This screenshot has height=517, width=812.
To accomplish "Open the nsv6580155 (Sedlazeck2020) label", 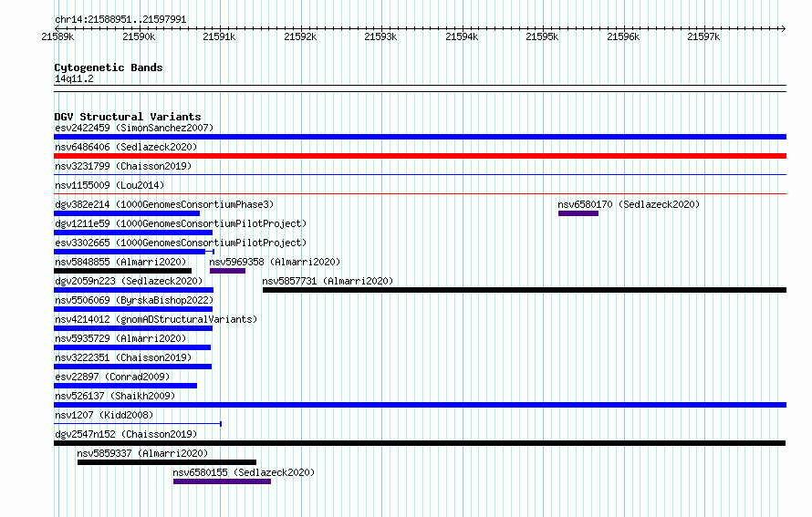I will tap(244, 472).
